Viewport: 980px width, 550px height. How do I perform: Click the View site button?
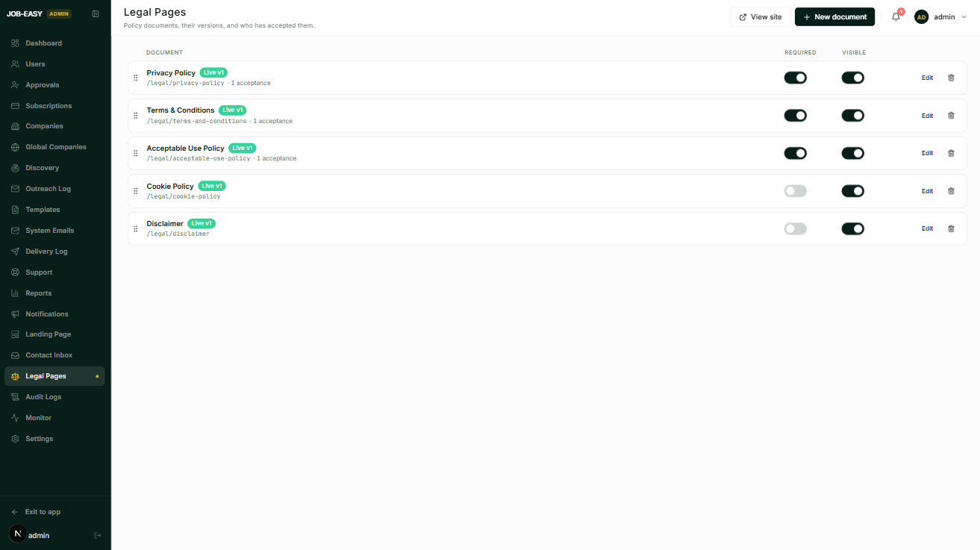(x=760, y=17)
